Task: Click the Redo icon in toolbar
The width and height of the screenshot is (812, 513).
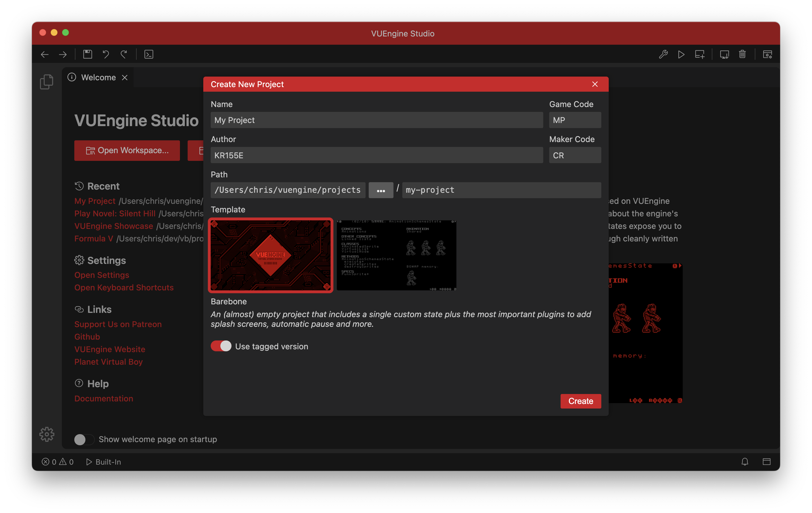Action: pos(124,54)
